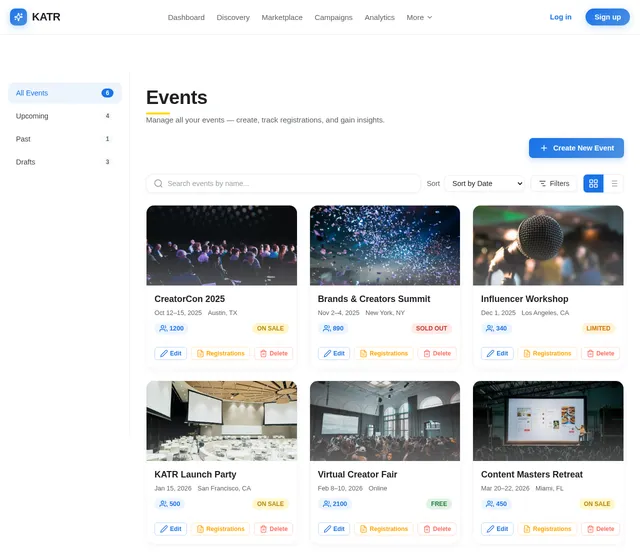Click Create New Event button

[576, 148]
